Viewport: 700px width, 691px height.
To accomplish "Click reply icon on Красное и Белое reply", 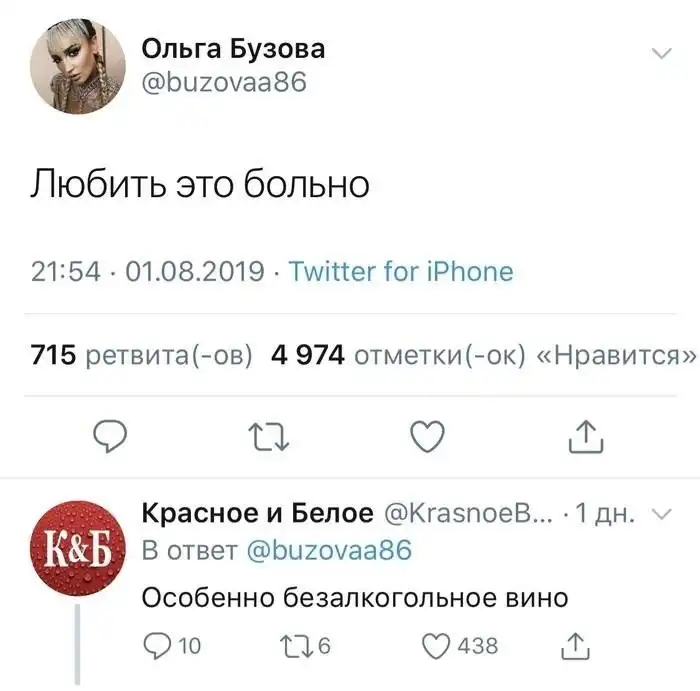I will [x=160, y=646].
